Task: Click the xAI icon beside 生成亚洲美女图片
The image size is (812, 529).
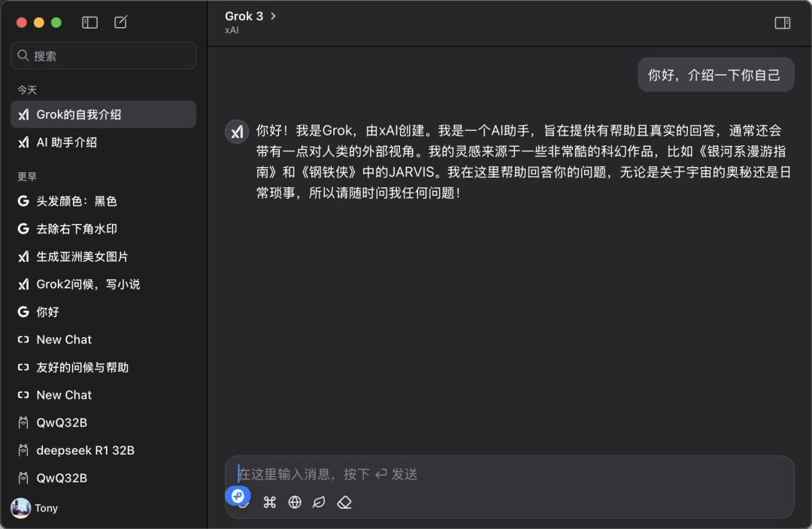Action: tap(23, 257)
